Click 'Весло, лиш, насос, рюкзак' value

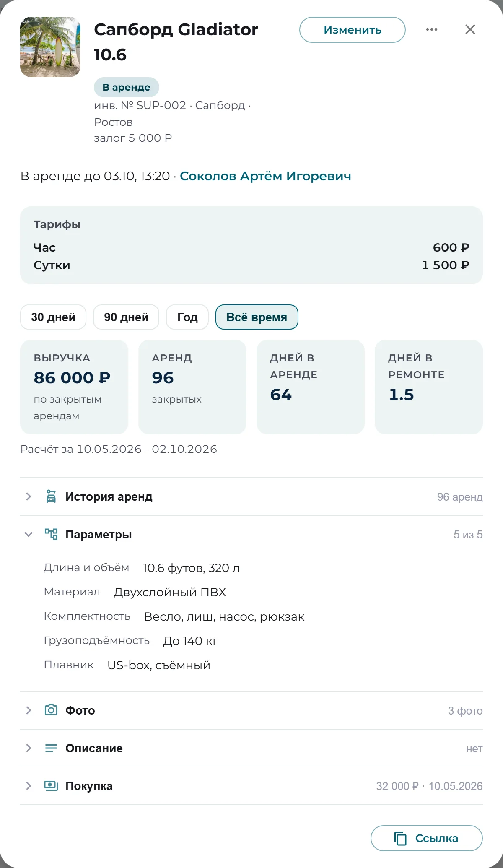tap(224, 616)
